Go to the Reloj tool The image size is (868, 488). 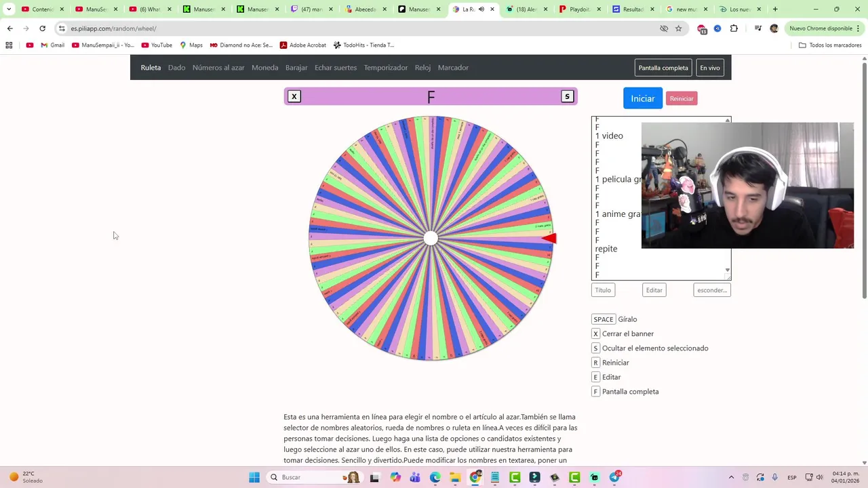pyautogui.click(x=423, y=68)
